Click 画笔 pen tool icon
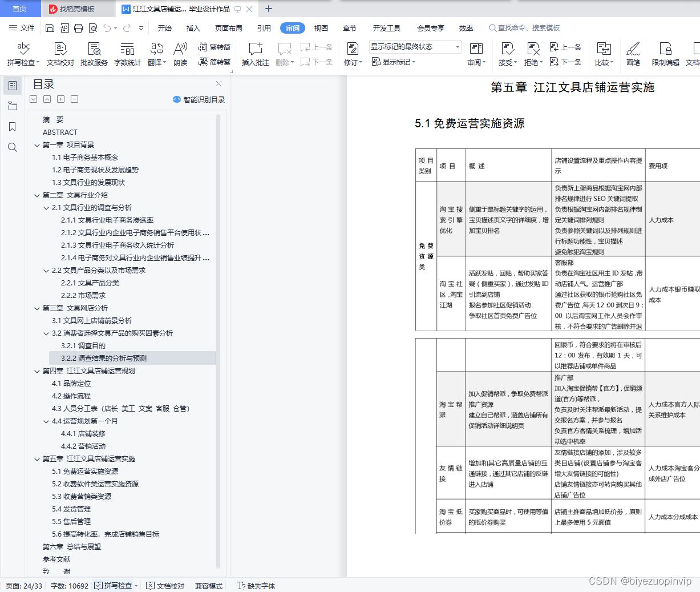700x592 pixels. click(x=633, y=54)
